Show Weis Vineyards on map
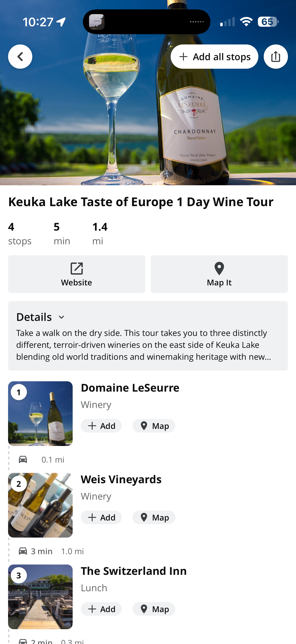 point(154,517)
